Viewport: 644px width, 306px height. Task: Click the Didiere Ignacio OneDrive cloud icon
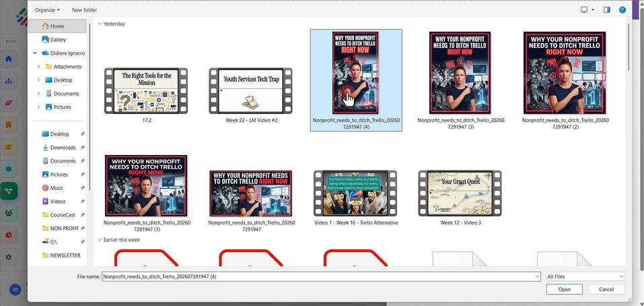[x=45, y=53]
